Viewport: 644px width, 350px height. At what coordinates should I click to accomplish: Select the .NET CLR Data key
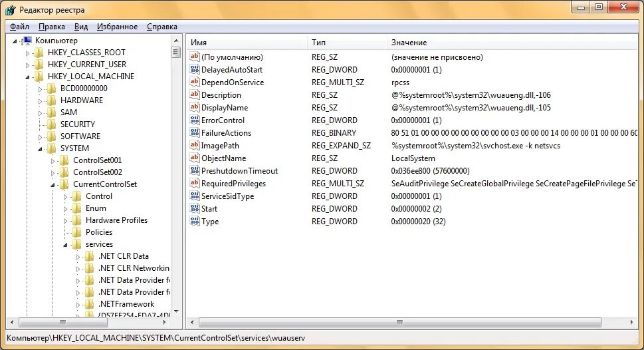click(123, 256)
